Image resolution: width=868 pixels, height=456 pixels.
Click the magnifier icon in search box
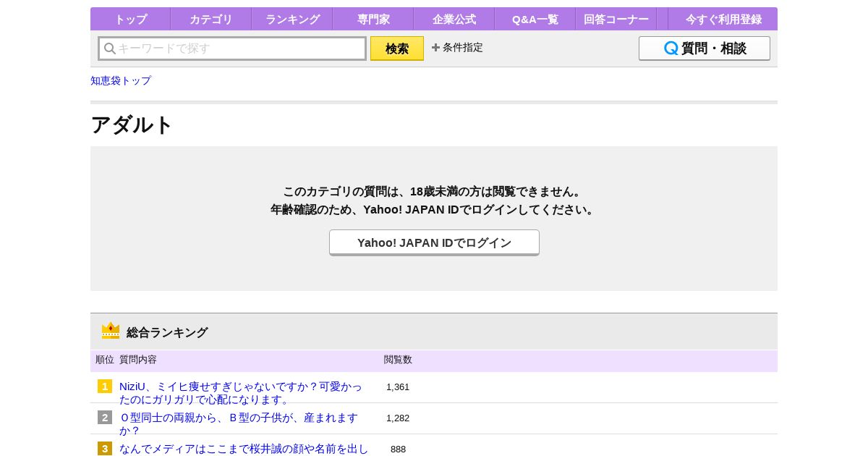pos(110,48)
